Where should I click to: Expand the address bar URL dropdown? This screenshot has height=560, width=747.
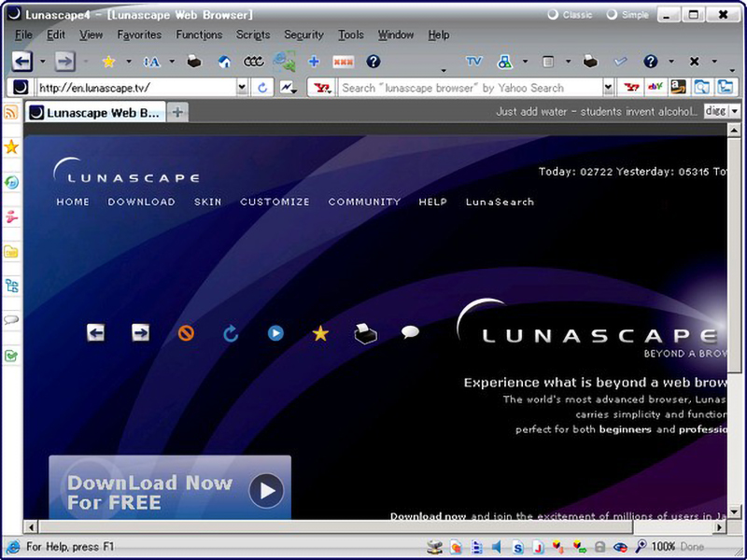[x=241, y=87]
